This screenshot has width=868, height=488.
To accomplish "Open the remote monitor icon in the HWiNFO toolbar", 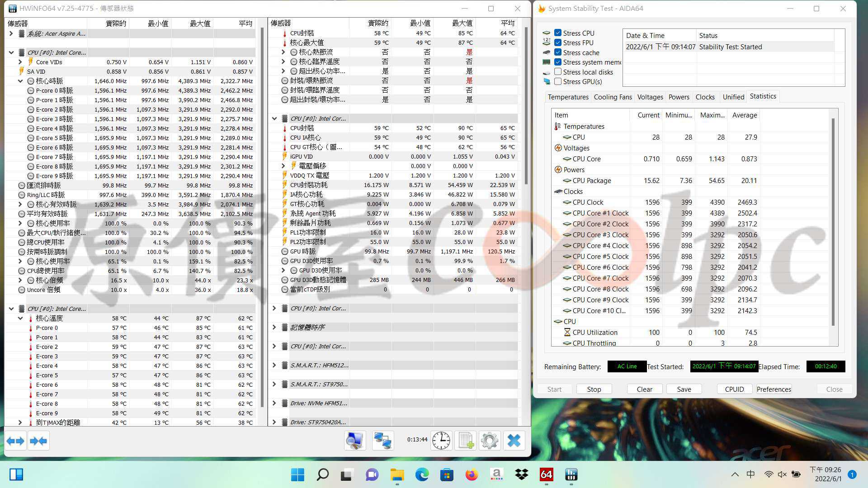I will [355, 441].
